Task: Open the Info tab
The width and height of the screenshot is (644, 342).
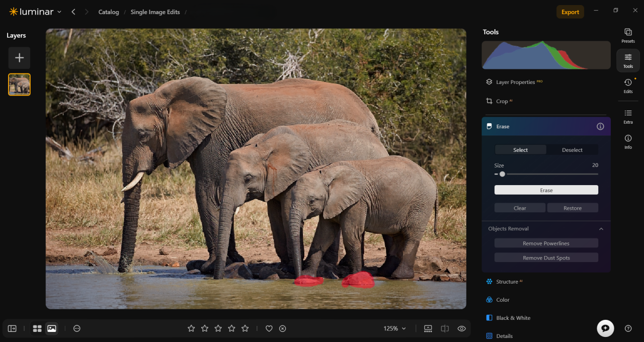Action: coord(628,141)
